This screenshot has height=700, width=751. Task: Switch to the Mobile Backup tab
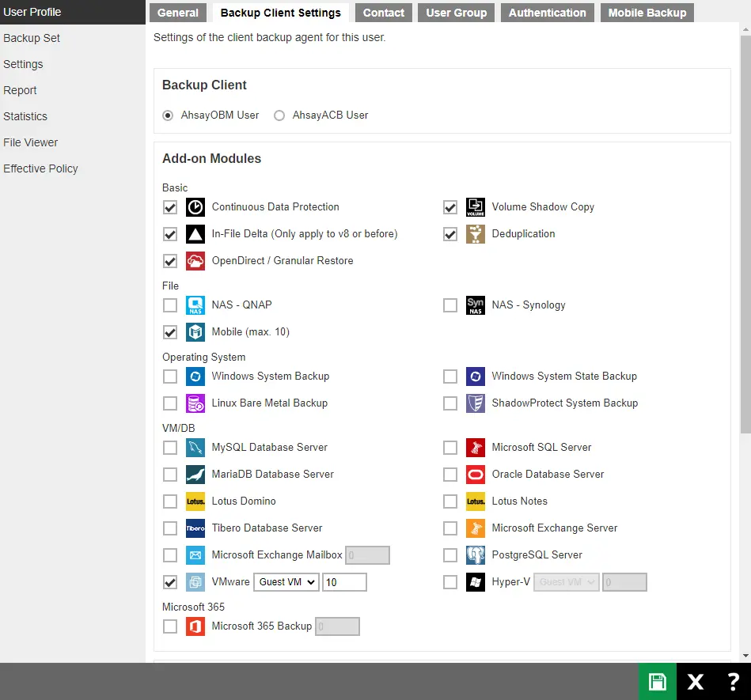647,13
